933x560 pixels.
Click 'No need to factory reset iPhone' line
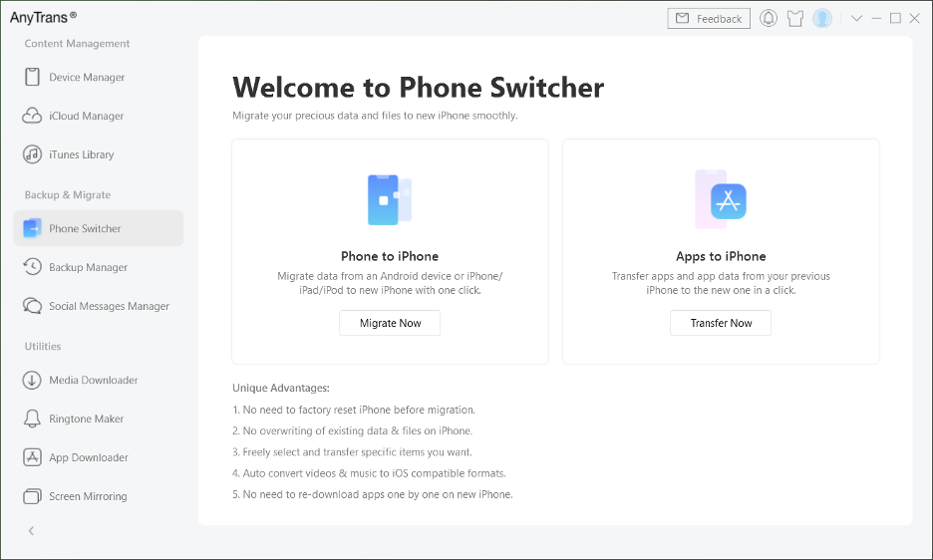click(354, 410)
